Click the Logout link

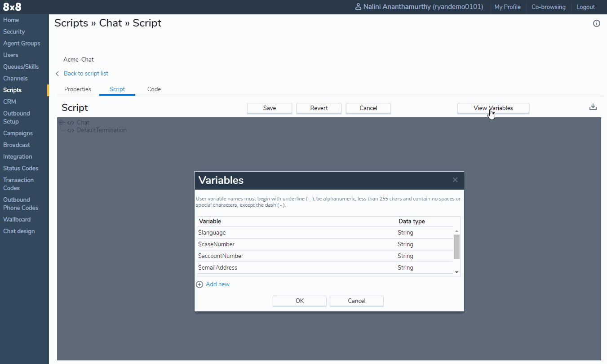585,7
